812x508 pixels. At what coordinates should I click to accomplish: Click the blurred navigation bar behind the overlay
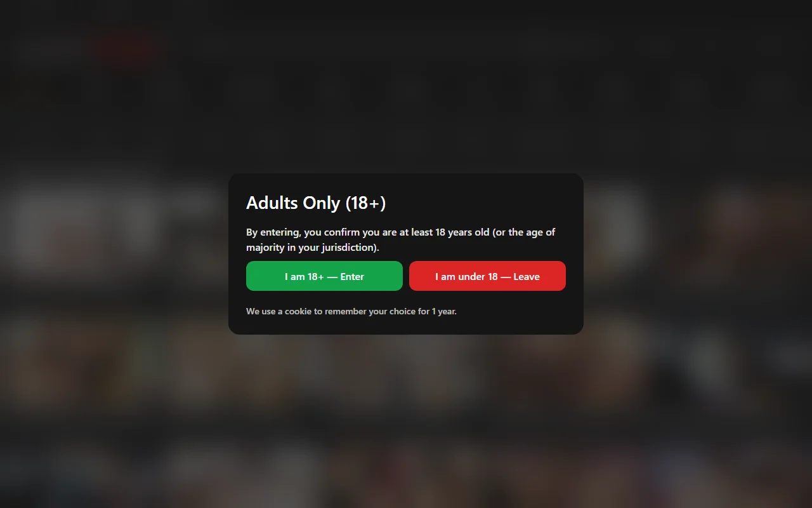(x=406, y=89)
